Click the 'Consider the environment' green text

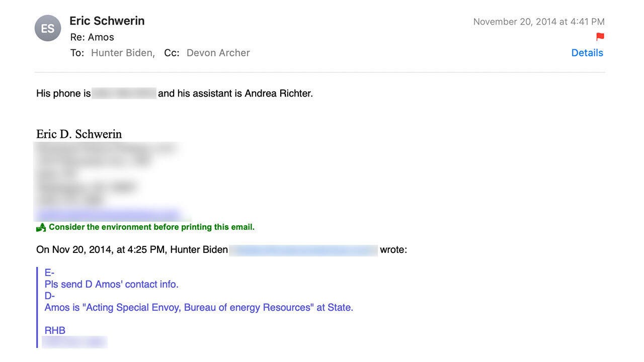(x=151, y=227)
